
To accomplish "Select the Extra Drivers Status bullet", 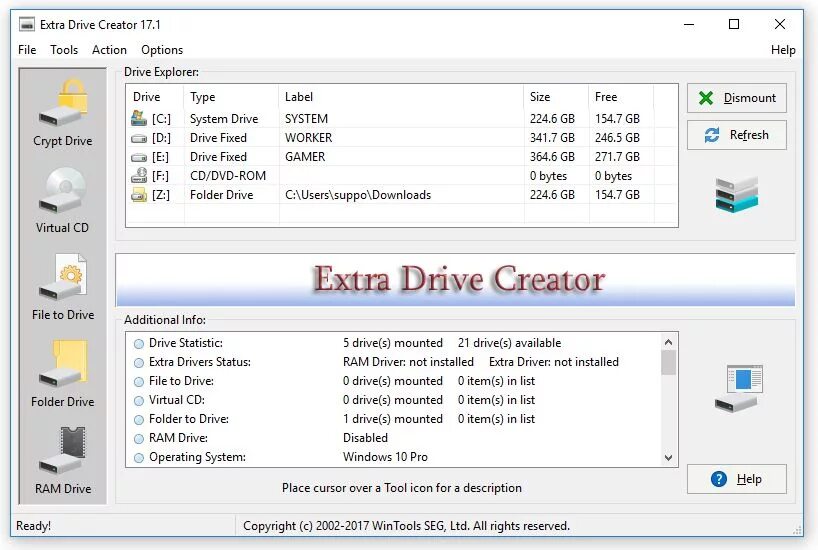I will coord(139,363).
